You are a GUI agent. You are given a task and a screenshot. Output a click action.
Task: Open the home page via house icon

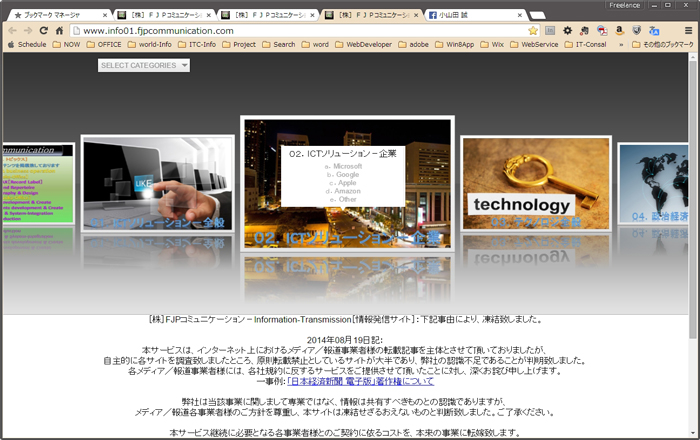pyautogui.click(x=59, y=31)
